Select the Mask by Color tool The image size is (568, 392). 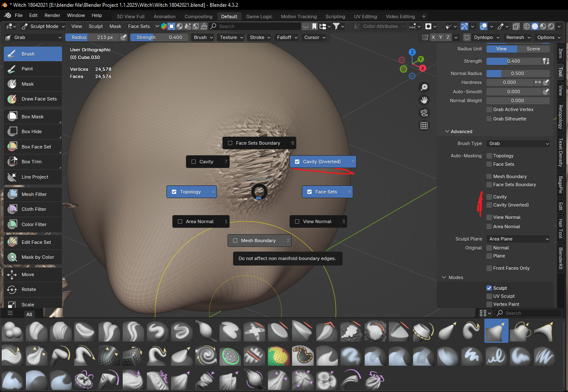pyautogui.click(x=33, y=257)
